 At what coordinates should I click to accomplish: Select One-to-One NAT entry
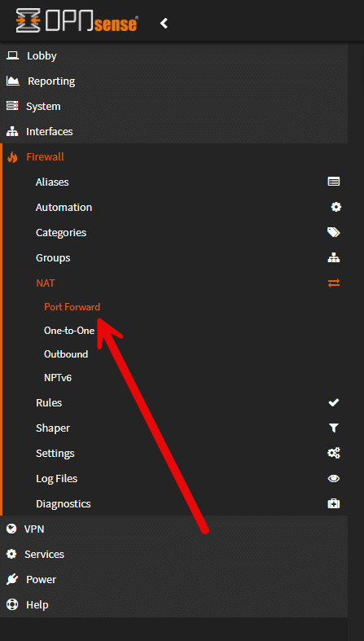69,331
